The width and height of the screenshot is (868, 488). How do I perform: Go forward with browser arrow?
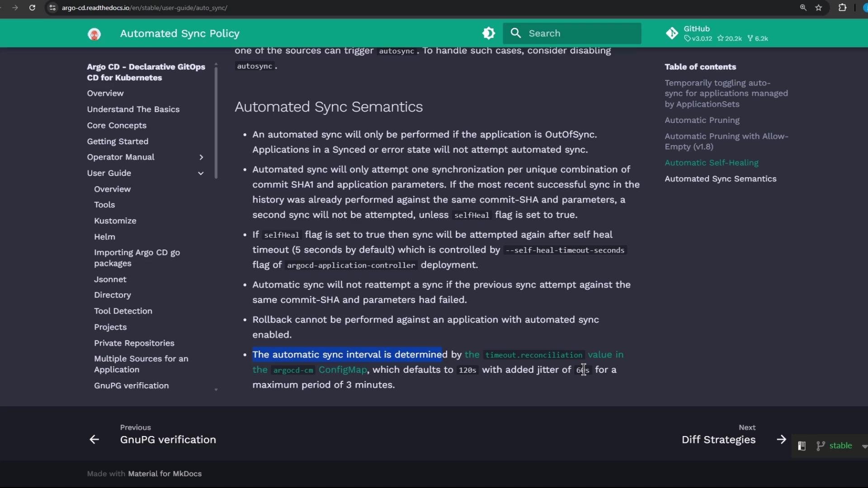[x=15, y=8]
